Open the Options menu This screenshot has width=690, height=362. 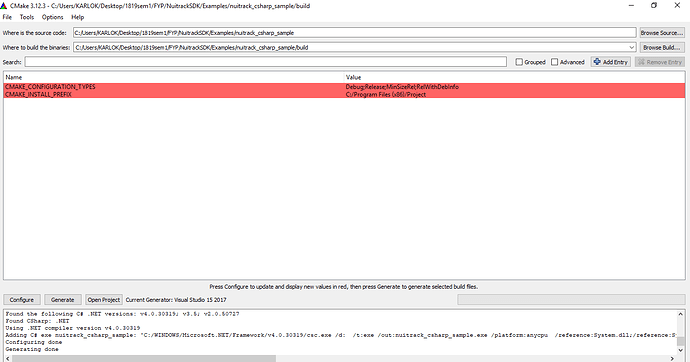(52, 17)
